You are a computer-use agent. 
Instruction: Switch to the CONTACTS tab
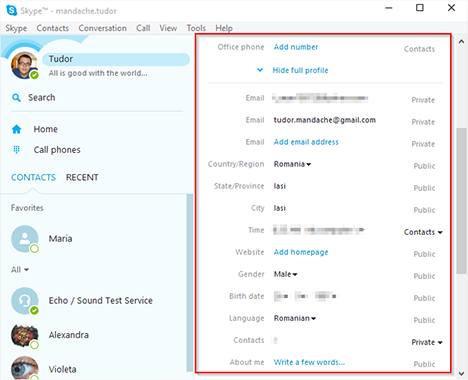coord(33,177)
